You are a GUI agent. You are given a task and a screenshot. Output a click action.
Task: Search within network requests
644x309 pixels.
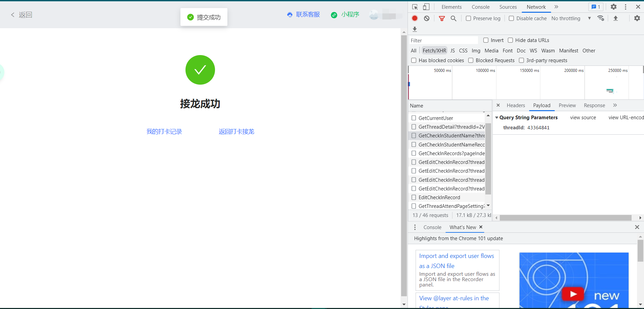tap(453, 18)
